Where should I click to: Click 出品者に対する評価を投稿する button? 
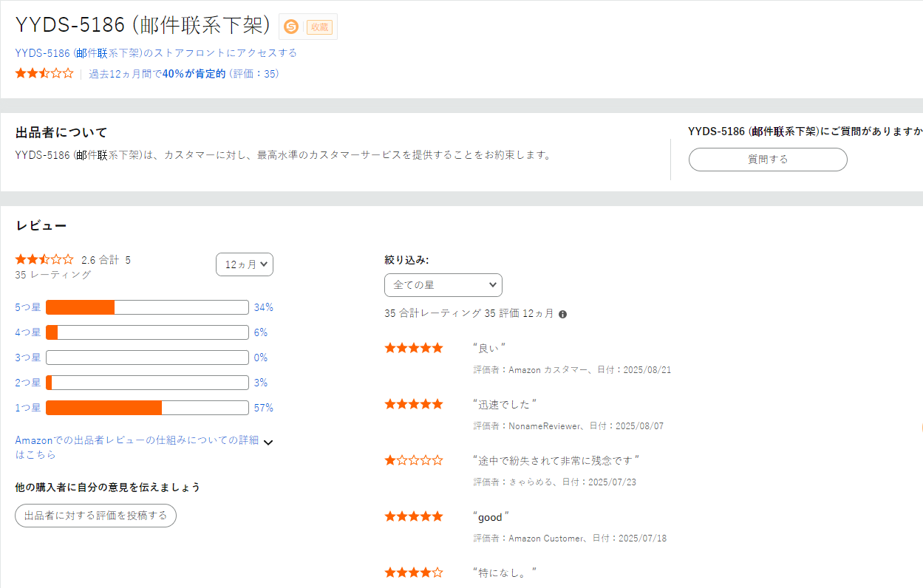point(95,516)
